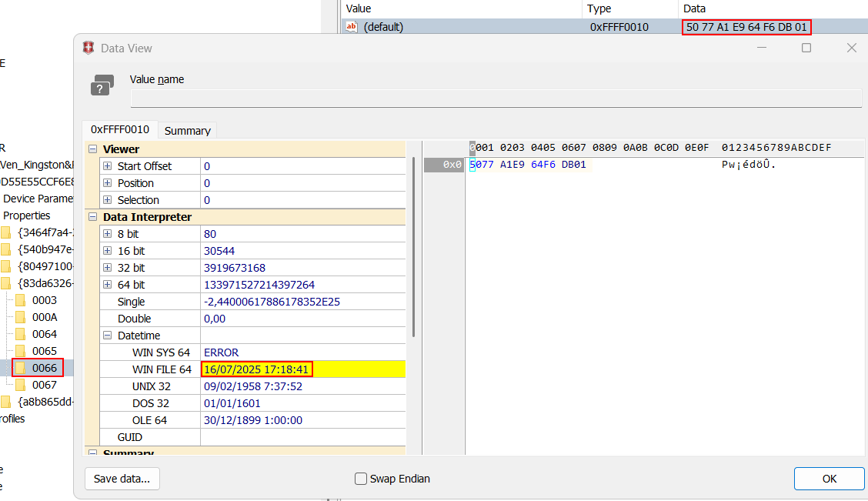The width and height of the screenshot is (868, 501).
Task: Click the Data View app logo icon
Action: pos(88,48)
